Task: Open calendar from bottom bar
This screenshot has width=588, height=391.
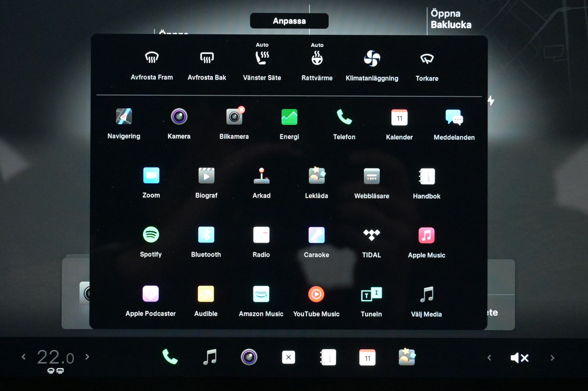Action: click(x=367, y=358)
